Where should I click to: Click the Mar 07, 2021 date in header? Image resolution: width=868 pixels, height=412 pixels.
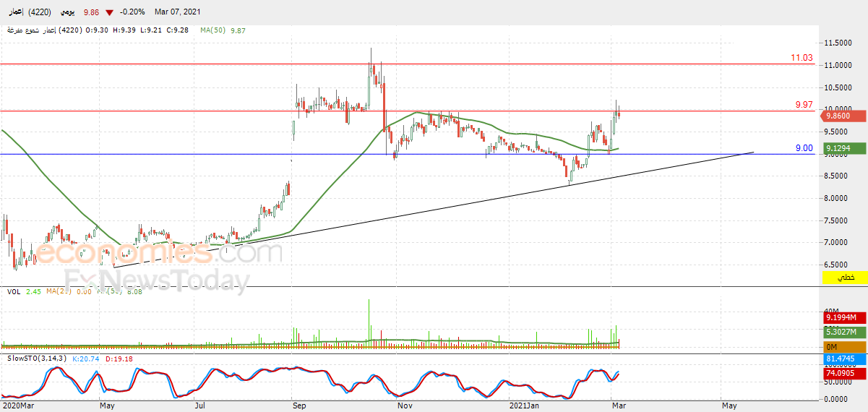[176, 12]
